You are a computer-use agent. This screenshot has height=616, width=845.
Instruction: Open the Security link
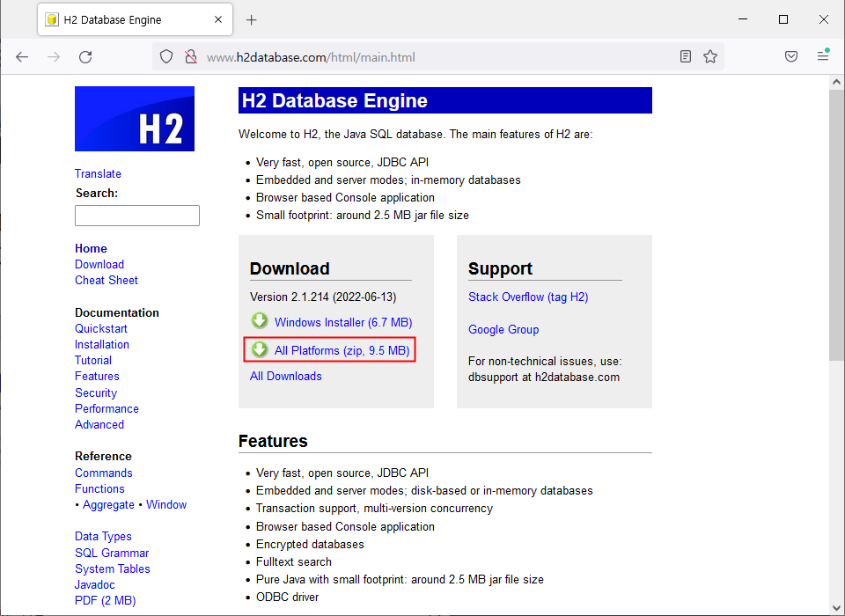click(x=96, y=392)
